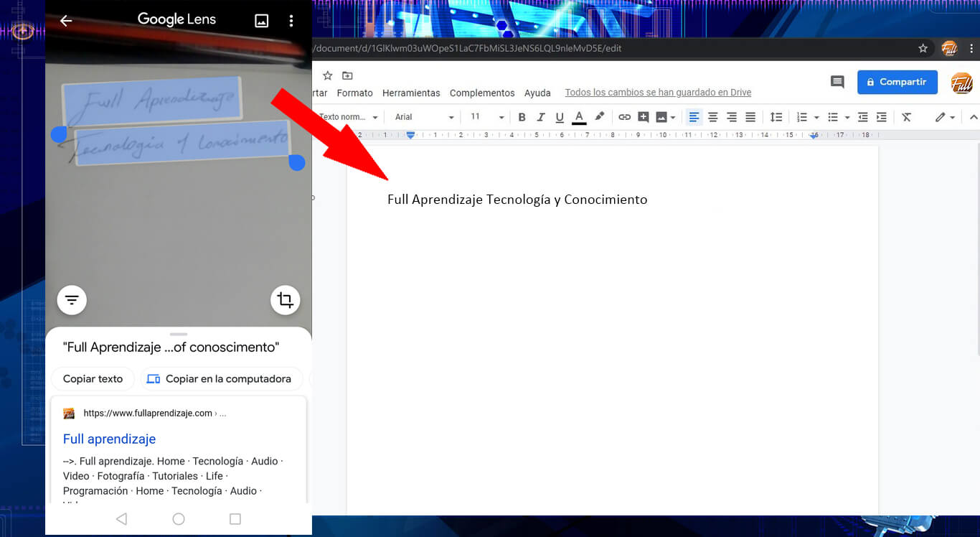980x537 pixels.
Task: Open editing mode pencil dropdown
Action: [946, 117]
